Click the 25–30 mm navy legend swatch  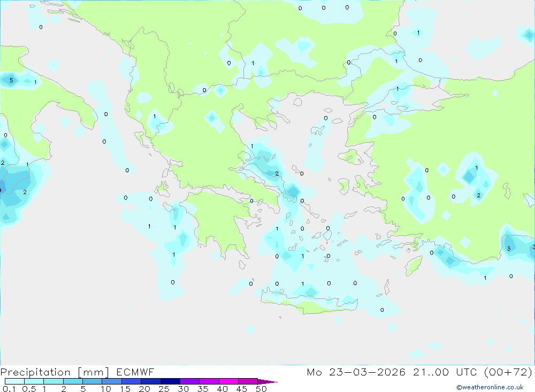click(170, 381)
